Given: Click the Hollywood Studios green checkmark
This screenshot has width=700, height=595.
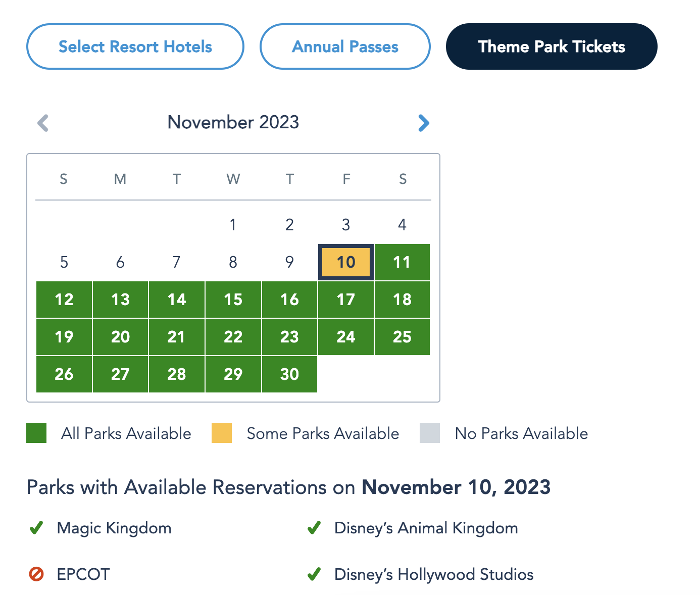Looking at the screenshot, I should coord(314,574).
